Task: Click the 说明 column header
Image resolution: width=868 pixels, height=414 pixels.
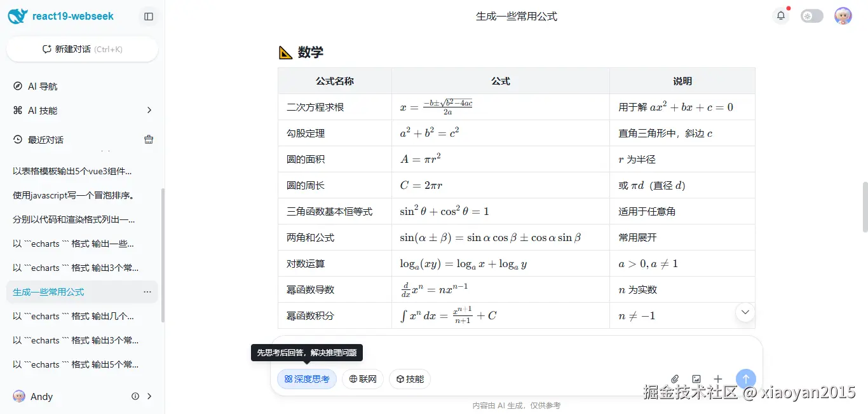Action: [x=682, y=81]
